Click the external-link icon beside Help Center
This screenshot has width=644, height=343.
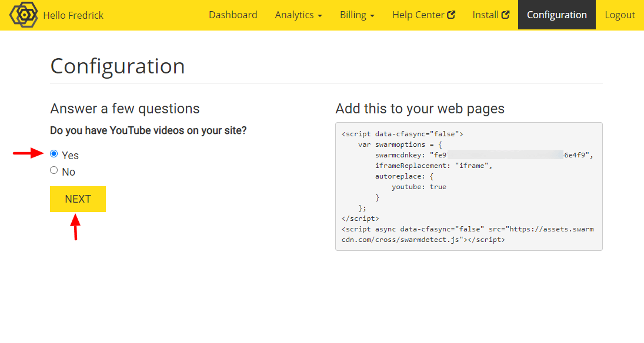[451, 15]
